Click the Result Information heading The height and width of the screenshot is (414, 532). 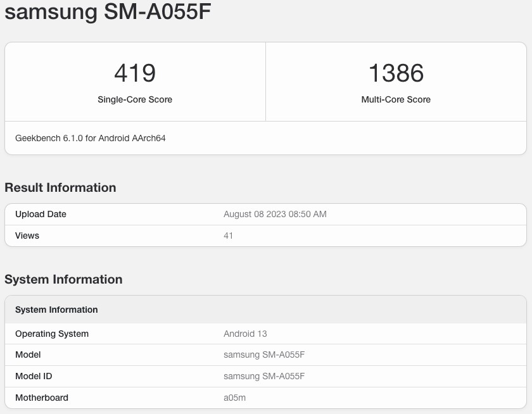tap(60, 187)
